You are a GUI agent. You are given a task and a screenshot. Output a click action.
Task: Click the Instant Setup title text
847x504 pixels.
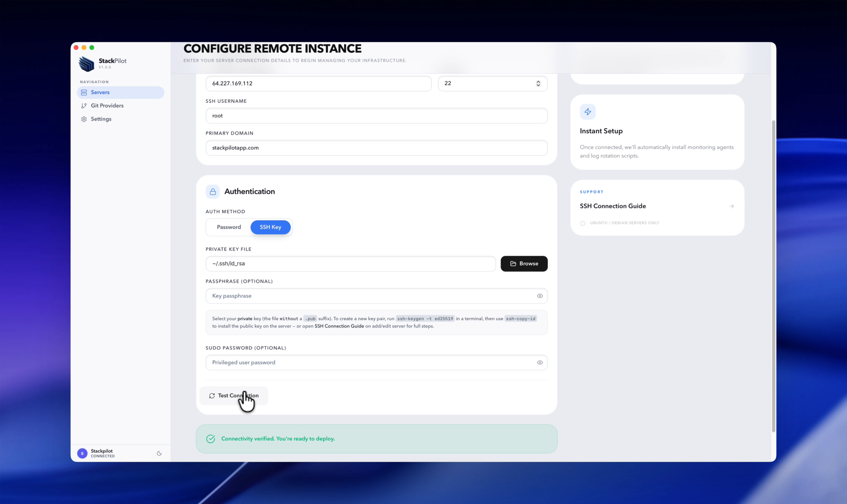tap(601, 131)
